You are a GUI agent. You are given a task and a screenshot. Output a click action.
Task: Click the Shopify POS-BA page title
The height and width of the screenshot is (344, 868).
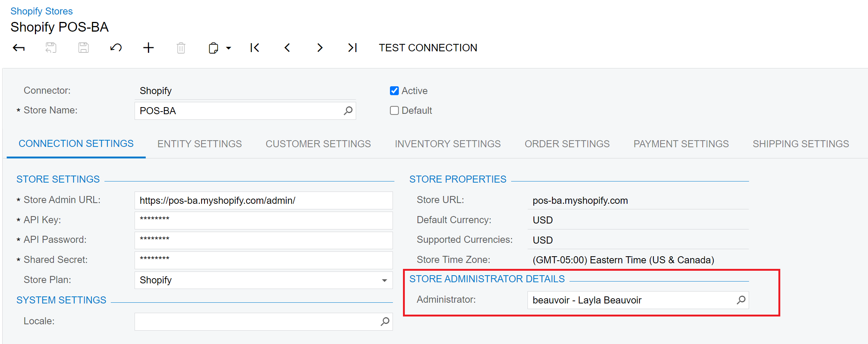pyautogui.click(x=59, y=27)
